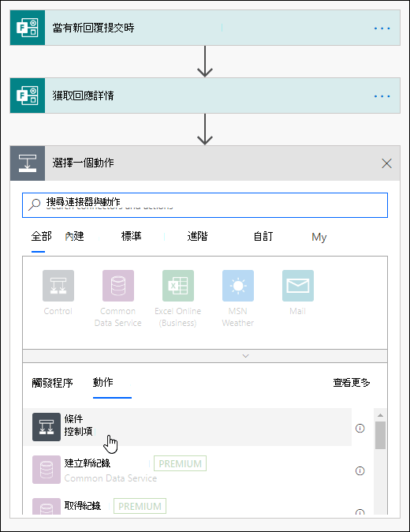Open ellipsis menu of 當有新回覆提交時 step

382,28
